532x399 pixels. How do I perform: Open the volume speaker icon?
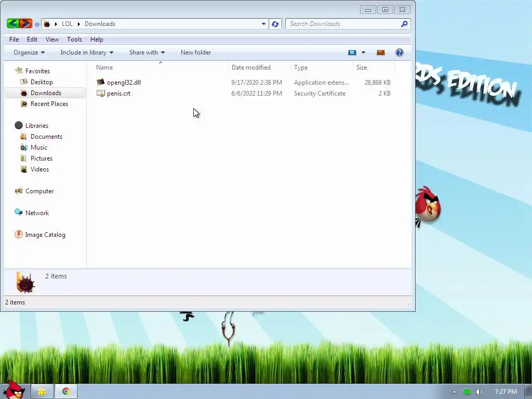pos(479,392)
